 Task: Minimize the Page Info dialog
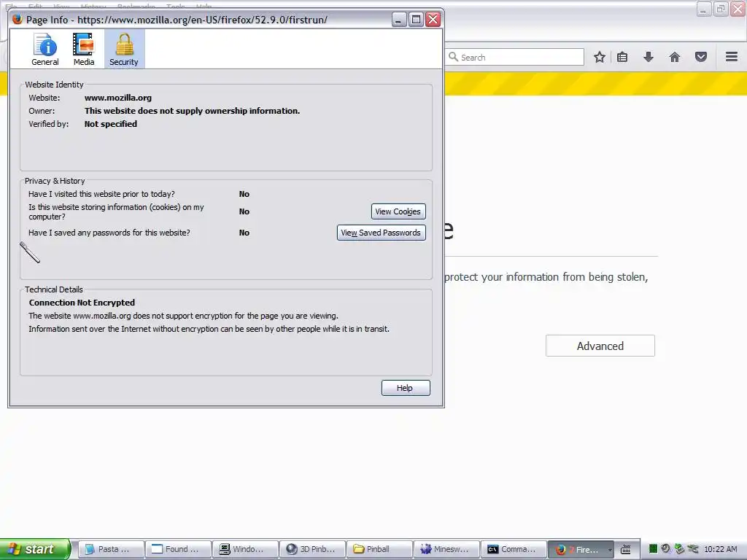tap(399, 20)
